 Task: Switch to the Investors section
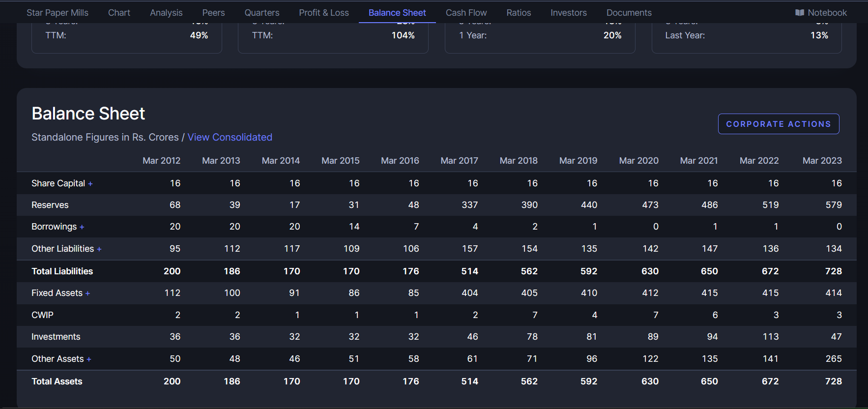(569, 13)
